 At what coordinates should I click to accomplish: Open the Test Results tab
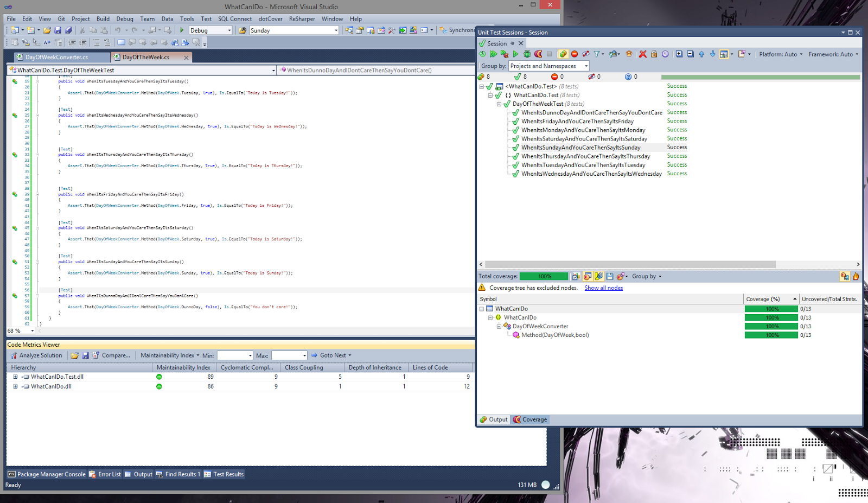coord(224,474)
